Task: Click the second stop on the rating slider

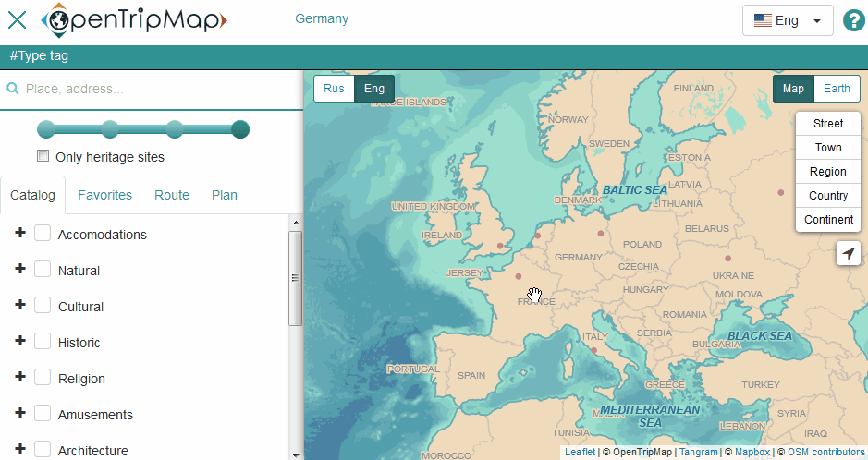Action: click(110, 129)
